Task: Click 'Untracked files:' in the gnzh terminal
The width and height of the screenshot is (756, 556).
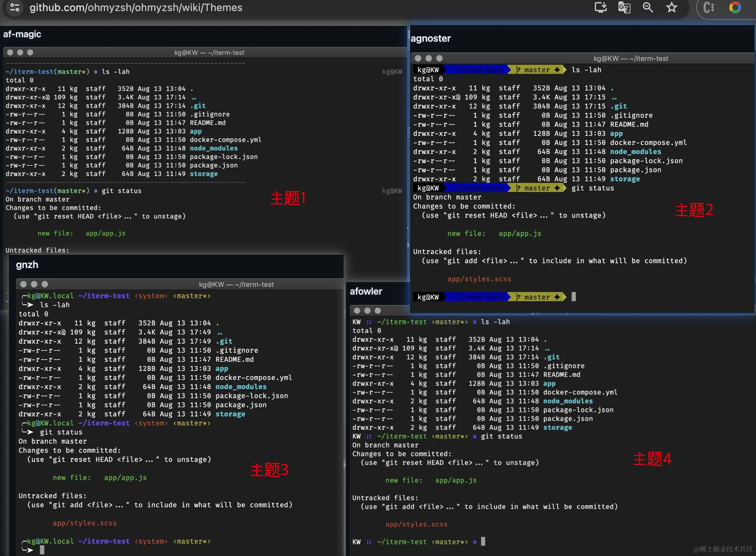Action: point(52,495)
